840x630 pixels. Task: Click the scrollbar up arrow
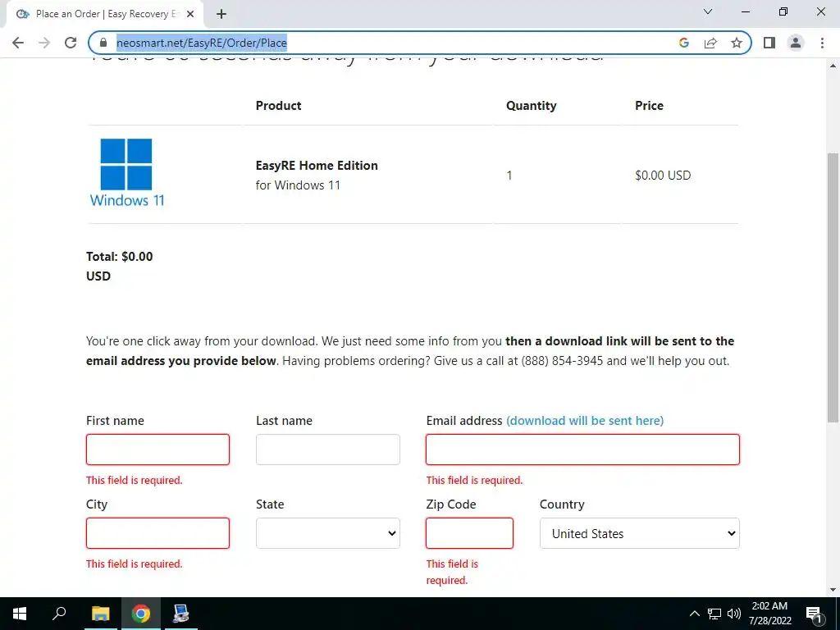coord(833,66)
